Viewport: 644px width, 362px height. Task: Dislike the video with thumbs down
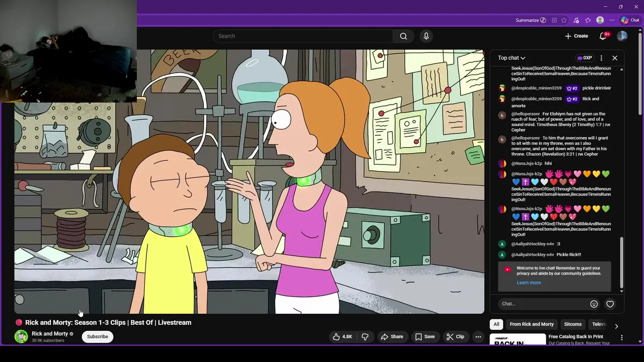365,337
